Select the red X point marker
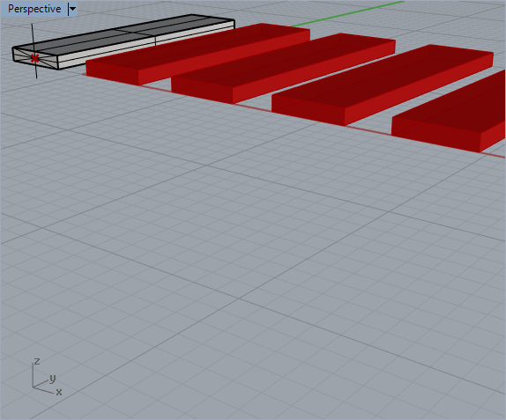Viewport: 506px width, 420px height. tap(34, 59)
